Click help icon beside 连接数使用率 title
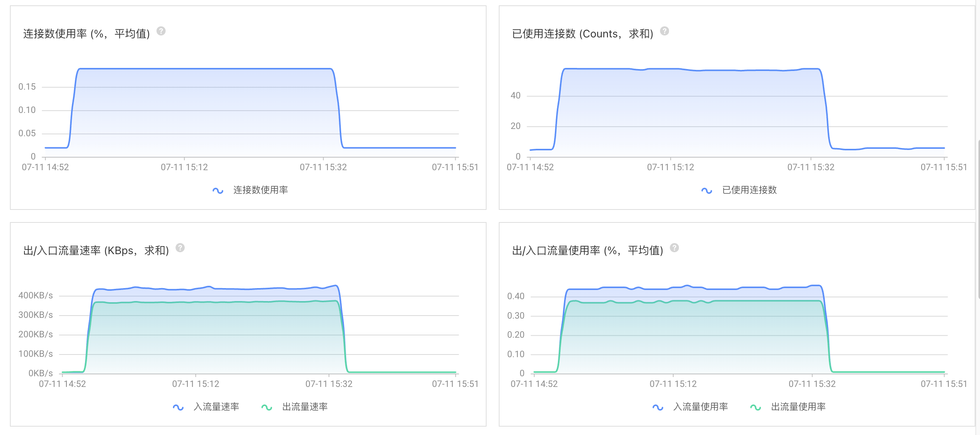980x435 pixels. click(161, 31)
